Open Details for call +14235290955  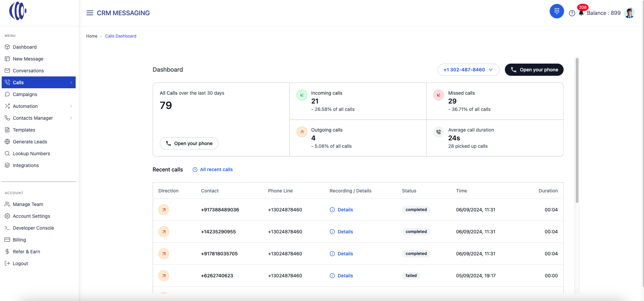tap(341, 232)
